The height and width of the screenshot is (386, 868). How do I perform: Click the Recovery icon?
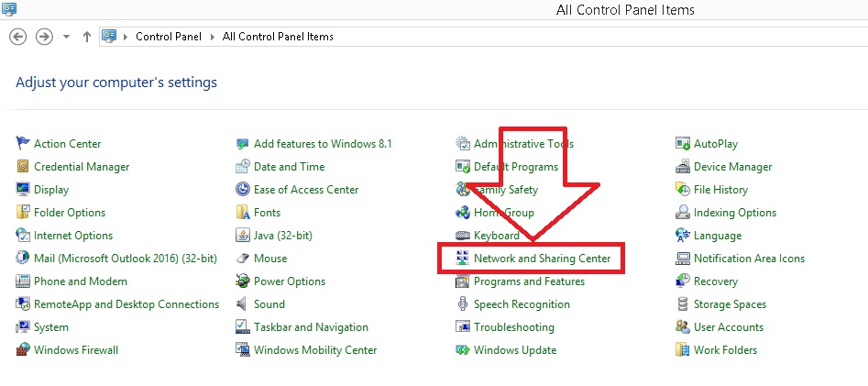683,281
